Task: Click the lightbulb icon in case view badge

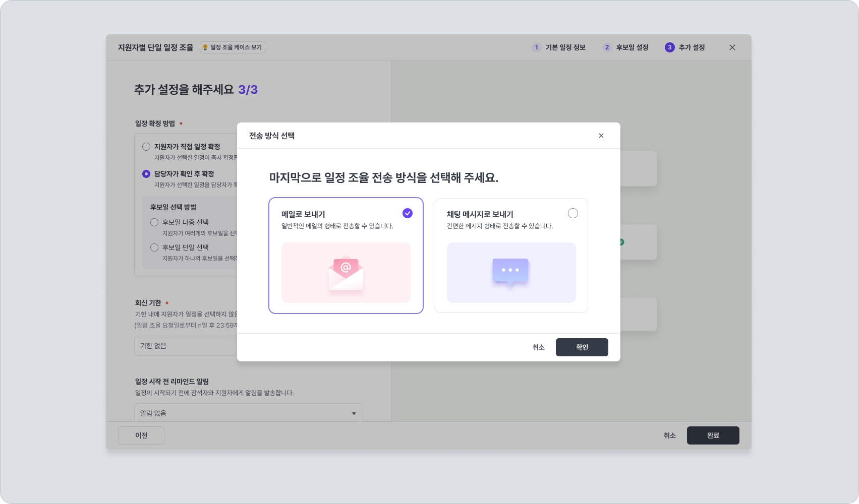Action: 205,47
